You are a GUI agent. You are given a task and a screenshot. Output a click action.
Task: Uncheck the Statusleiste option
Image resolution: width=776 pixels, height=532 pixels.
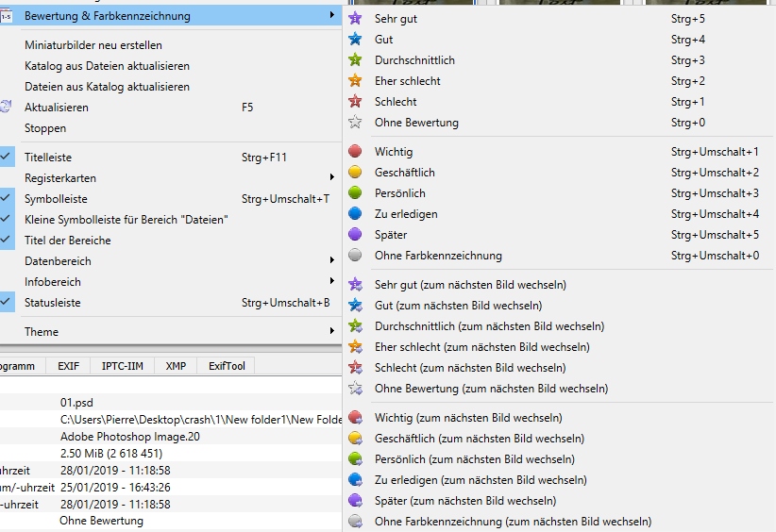pyautogui.click(x=7, y=303)
